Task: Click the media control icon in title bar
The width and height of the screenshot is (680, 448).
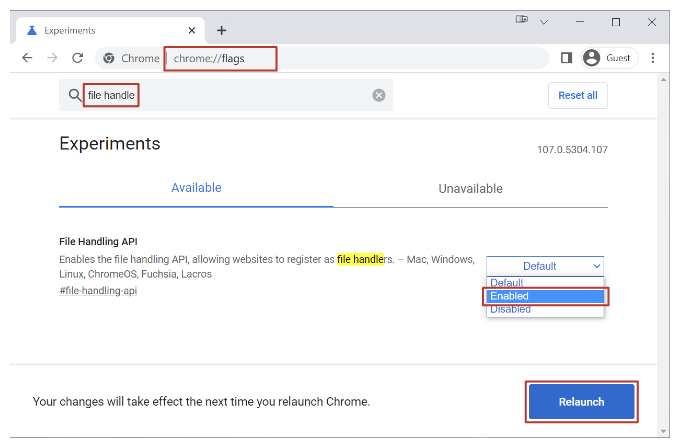Action: coord(522,19)
